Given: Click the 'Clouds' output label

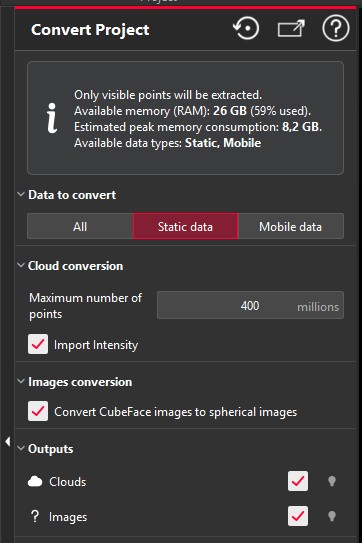Looking at the screenshot, I should click(68, 482).
